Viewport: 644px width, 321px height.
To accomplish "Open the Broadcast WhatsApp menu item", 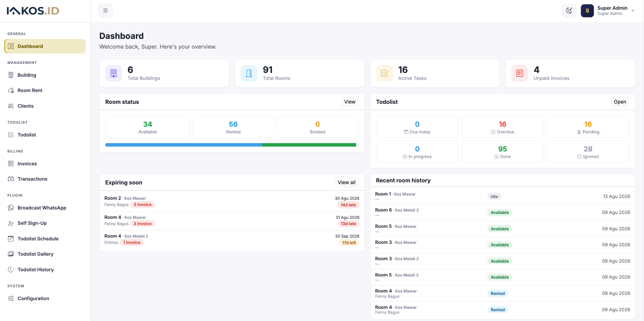I will click(45, 208).
